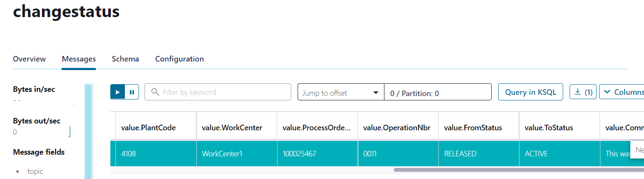The image size is (644, 179).
Task: Click the RELEASED status cell
Action: 479,153
